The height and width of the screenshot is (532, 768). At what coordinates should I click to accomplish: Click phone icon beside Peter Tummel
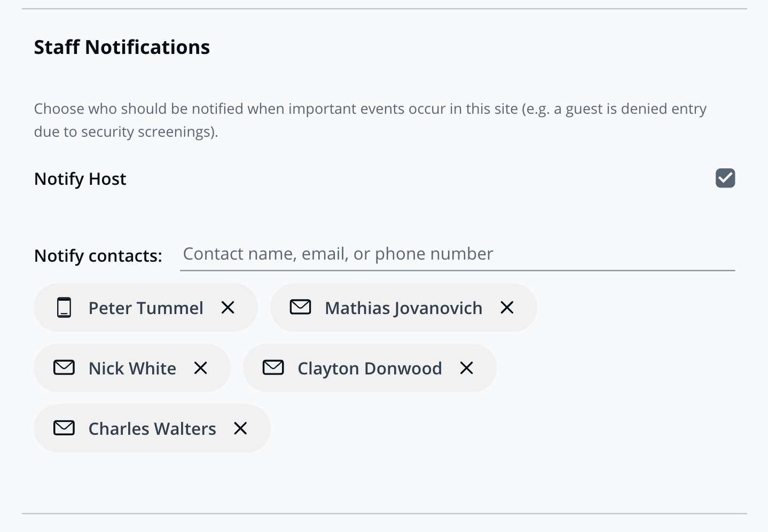coord(64,308)
